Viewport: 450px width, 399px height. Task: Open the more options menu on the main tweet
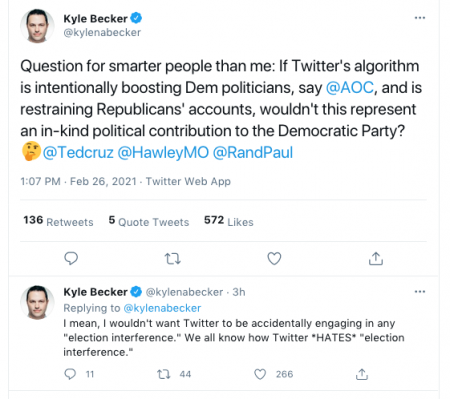420,18
